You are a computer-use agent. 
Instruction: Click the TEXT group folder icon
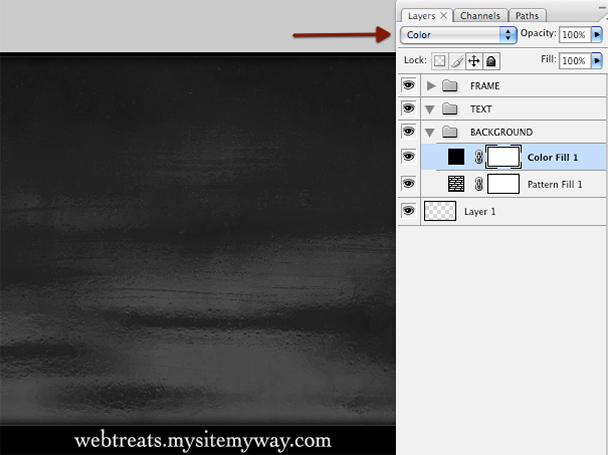450,109
